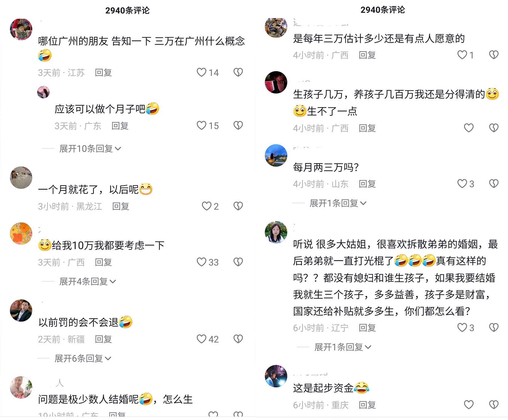Reply to the 这是起步资金 comment from 重庆
The height and width of the screenshot is (420, 508).
(367, 405)
